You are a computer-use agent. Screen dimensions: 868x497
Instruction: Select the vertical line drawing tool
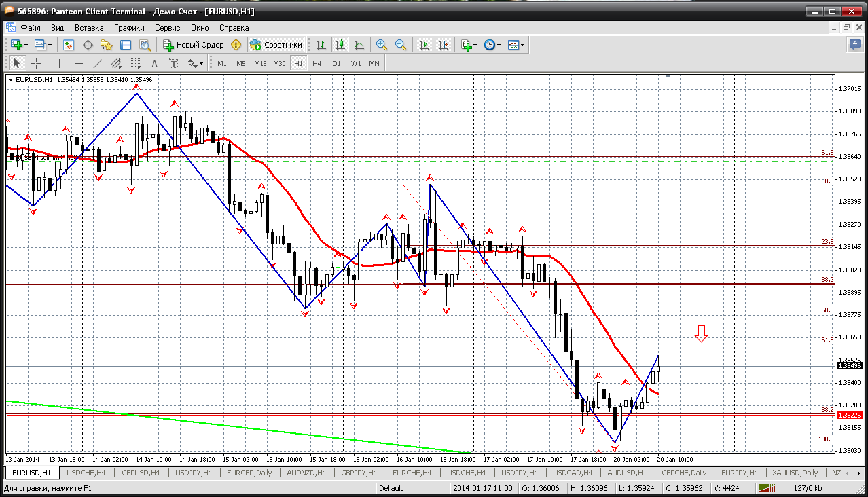[x=60, y=63]
